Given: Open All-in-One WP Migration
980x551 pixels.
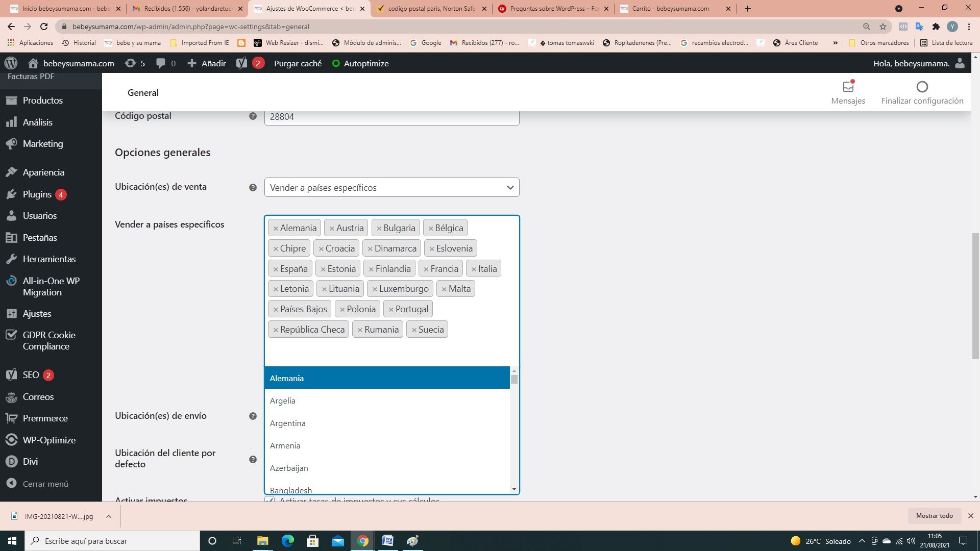Looking at the screenshot, I should point(51,287).
